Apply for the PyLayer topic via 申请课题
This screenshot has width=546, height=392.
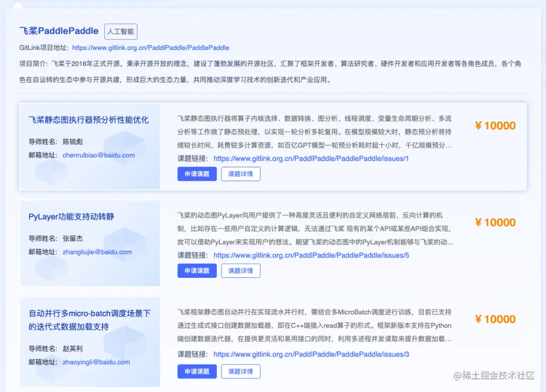(x=197, y=271)
